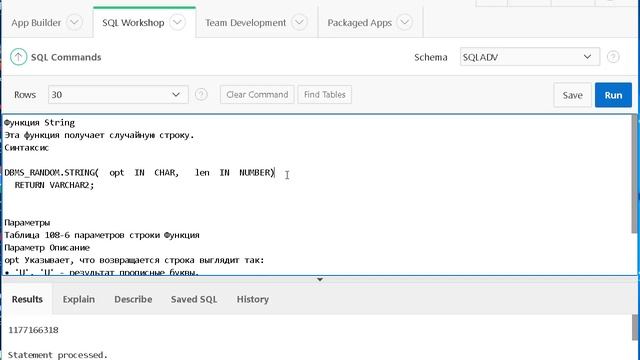Expand Packaged Apps dropdown chevron
The height and width of the screenshot is (360, 640).
(404, 22)
